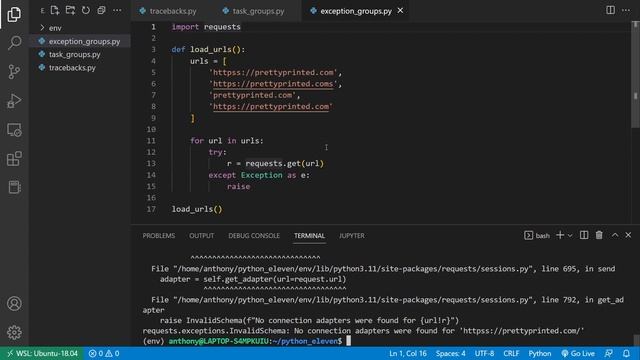Click 'import requests' on line 1

coord(206,27)
